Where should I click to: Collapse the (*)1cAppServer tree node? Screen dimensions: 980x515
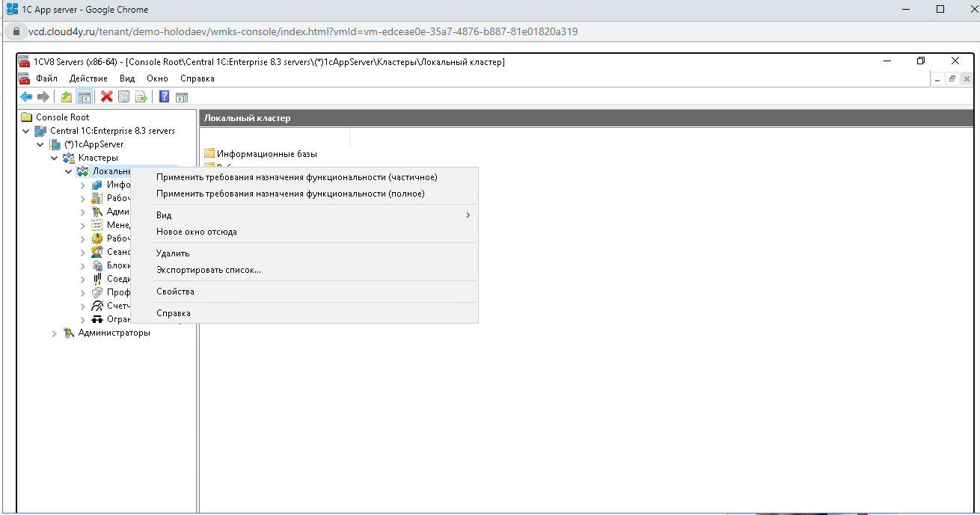[41, 144]
